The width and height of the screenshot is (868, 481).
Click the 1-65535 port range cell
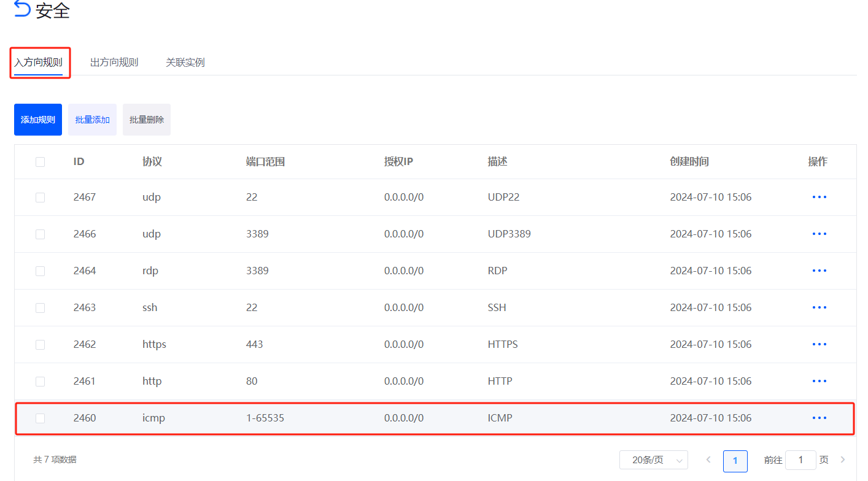point(265,418)
